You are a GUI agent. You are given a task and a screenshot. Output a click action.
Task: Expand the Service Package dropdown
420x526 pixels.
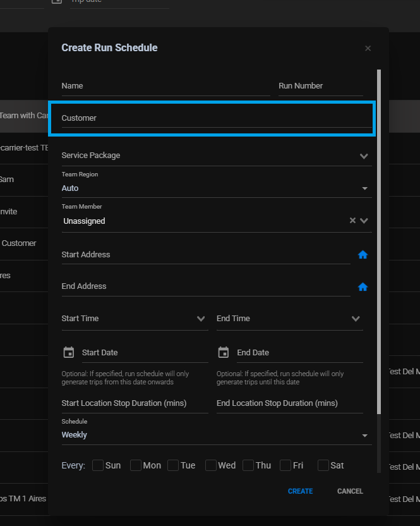pyautogui.click(x=364, y=156)
